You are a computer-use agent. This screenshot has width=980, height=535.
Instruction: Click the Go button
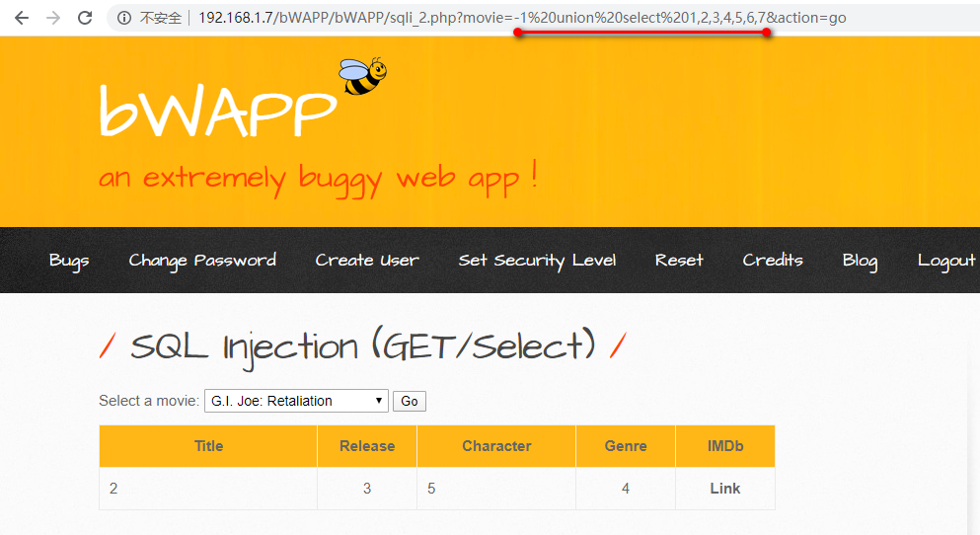pos(410,401)
